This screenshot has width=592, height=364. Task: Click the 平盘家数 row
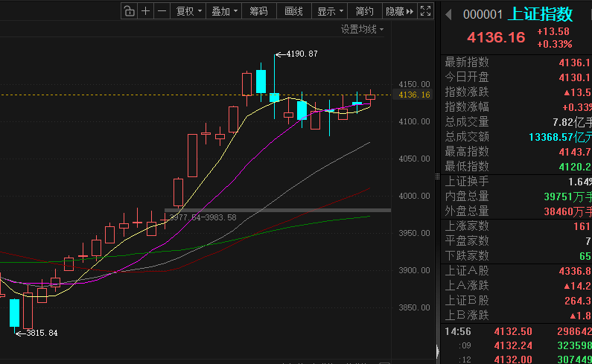pos(518,240)
